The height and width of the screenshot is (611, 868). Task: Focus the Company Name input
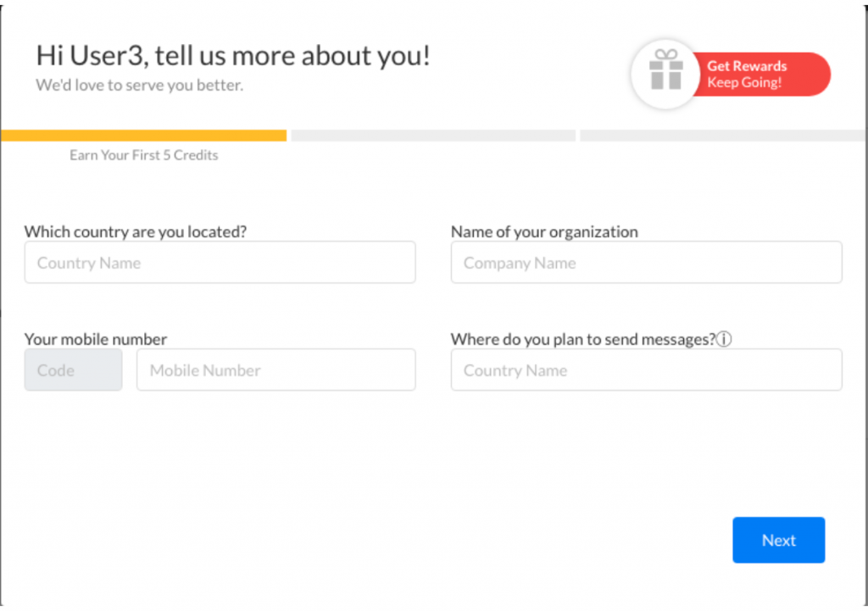tap(646, 263)
